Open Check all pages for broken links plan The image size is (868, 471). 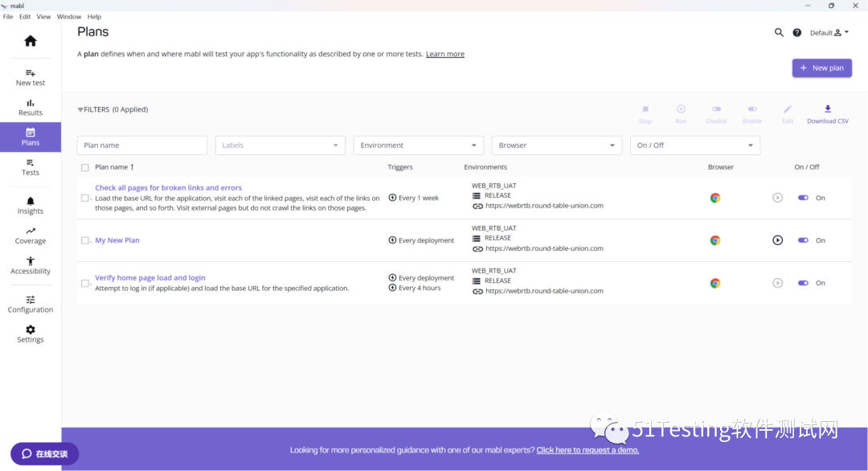pyautogui.click(x=168, y=187)
